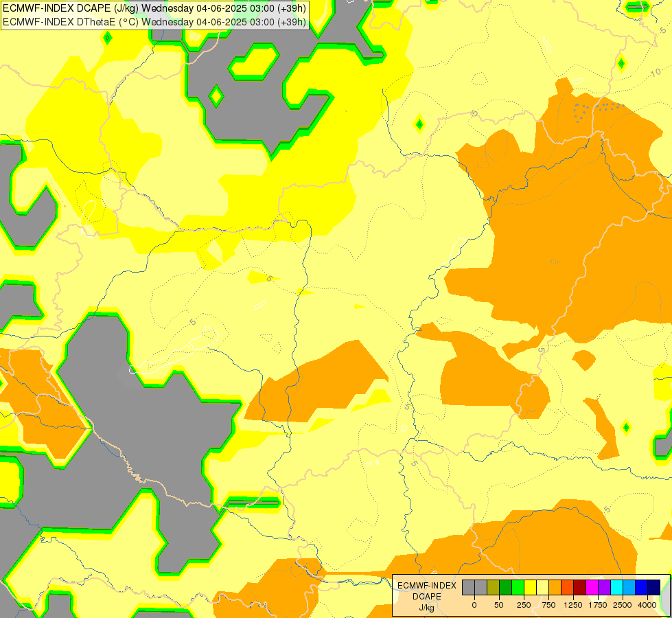672x618 pixels.
Task: Click the legend value 750
Action: click(x=548, y=605)
